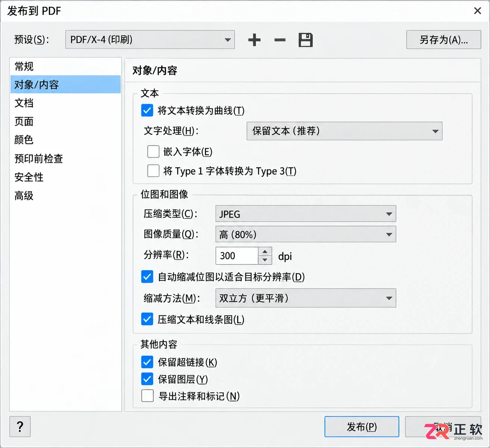Open 缩减方法 双立方 dropdown
This screenshot has height=448, width=490.
click(x=306, y=298)
